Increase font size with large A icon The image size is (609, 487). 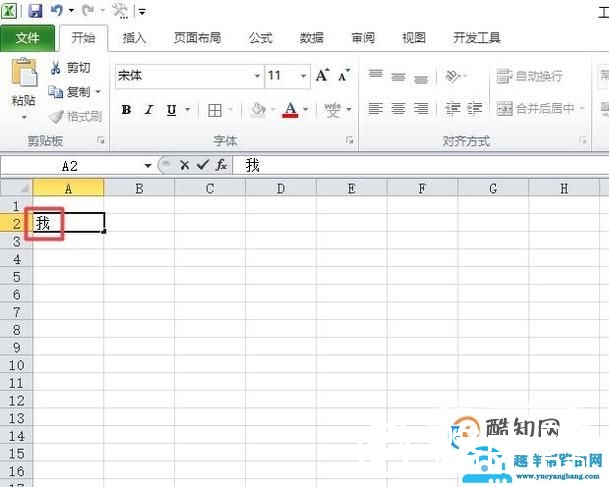click(322, 75)
